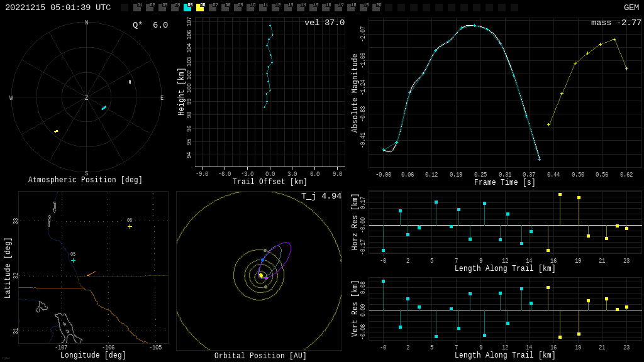644x362 pixels.
Task: Click the radiant R marker in sky plot
Action: (130, 82)
